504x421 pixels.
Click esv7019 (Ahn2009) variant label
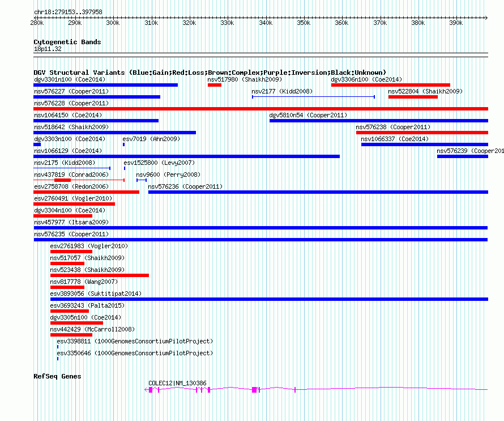[x=151, y=139]
